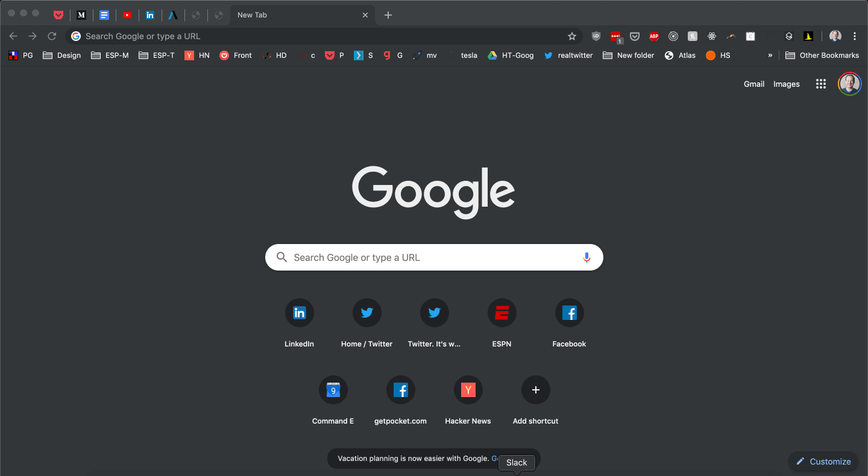Open the 'mv' bookmark
This screenshot has width=868, height=476.
425,55
